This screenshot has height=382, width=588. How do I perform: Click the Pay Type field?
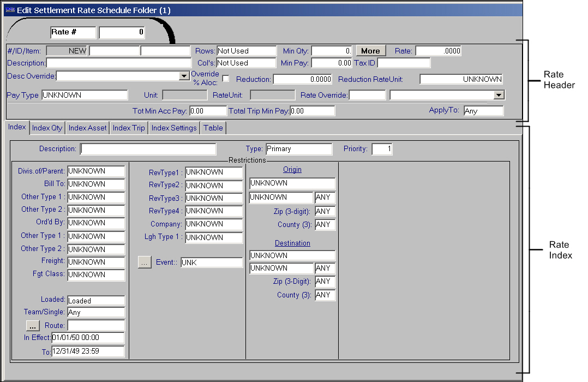tap(85, 95)
